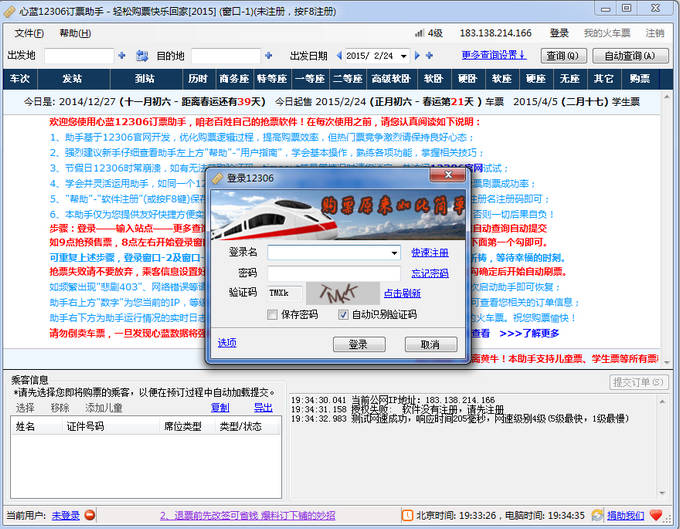This screenshot has width=680, height=529.
Task: Click the 席位类型 column header
Action: point(187,427)
